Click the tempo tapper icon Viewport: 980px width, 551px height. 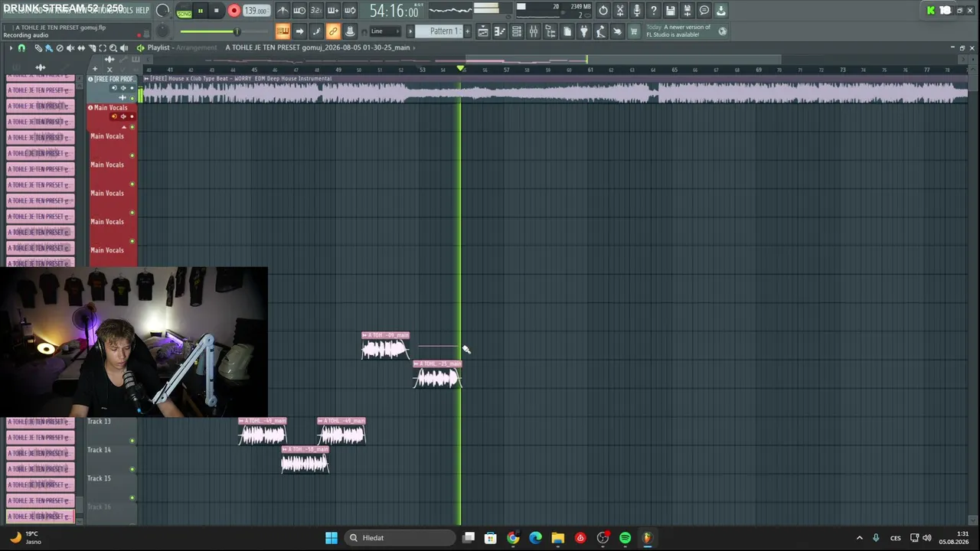[x=601, y=31]
